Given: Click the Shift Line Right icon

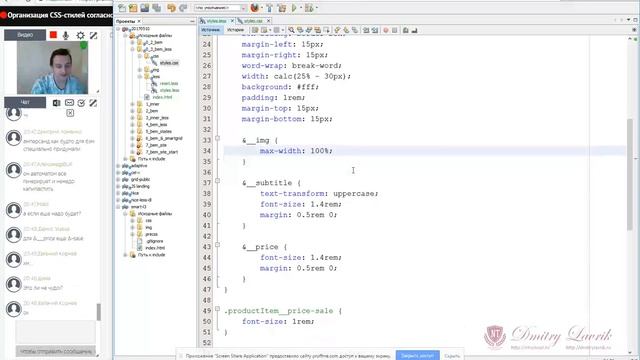Looking at the screenshot, I should [x=375, y=30].
